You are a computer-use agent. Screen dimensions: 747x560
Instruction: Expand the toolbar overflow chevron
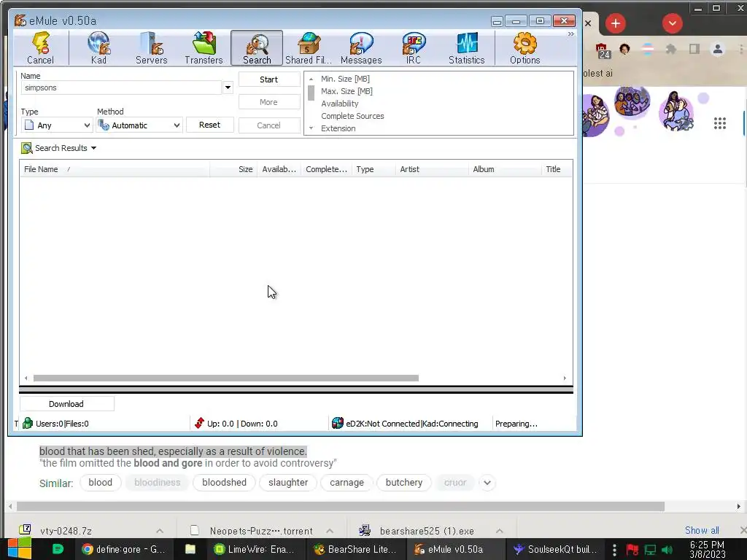(570, 34)
